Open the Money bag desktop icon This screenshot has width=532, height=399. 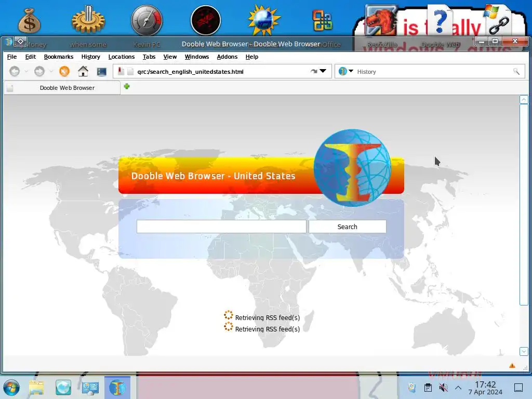30,21
